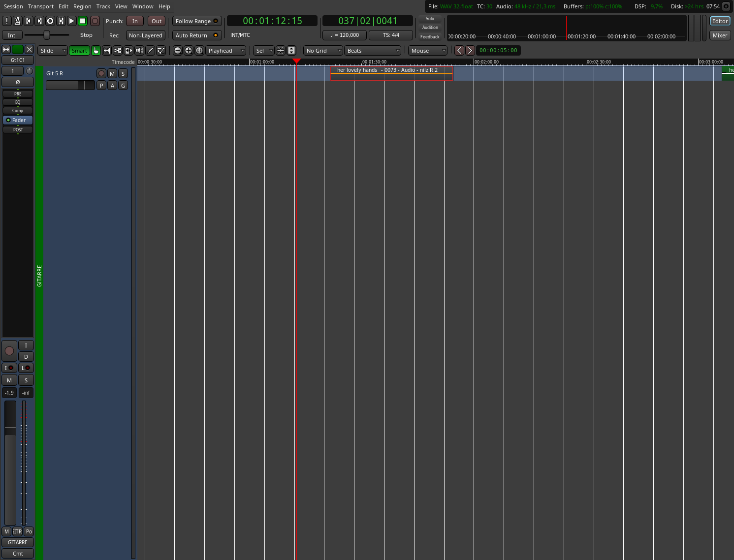The width and height of the screenshot is (734, 560).
Task: Switch to the Mixer window button
Action: 720,35
